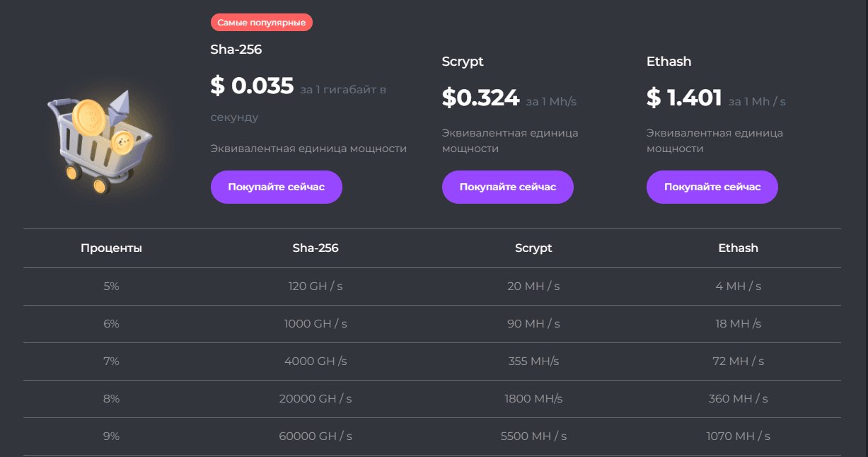The width and height of the screenshot is (868, 457).
Task: Select the 5% row percentage cell
Action: (x=111, y=287)
